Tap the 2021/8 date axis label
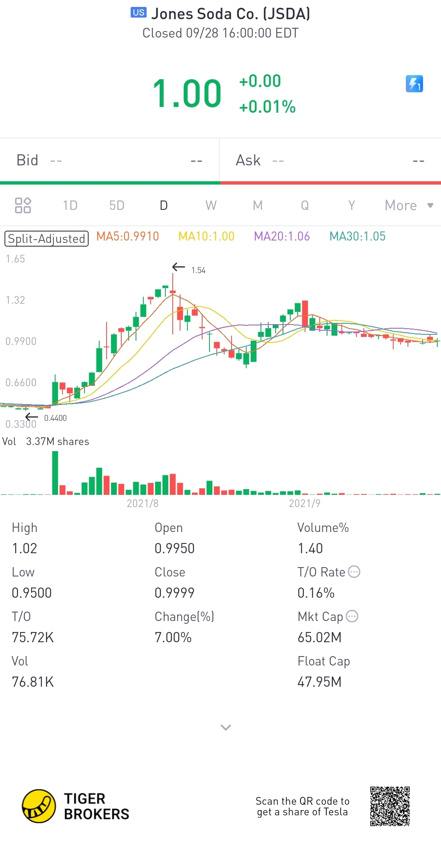441x868 pixels. tap(143, 503)
